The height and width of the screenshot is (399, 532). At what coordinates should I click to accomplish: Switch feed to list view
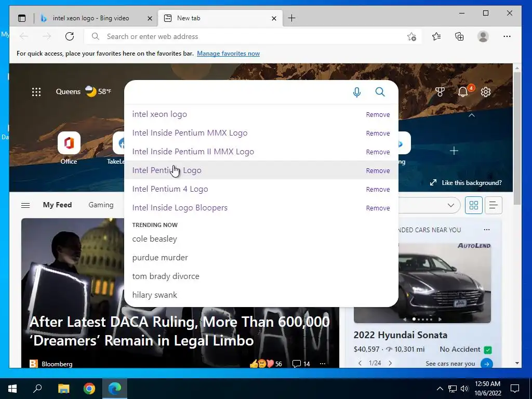(x=494, y=205)
